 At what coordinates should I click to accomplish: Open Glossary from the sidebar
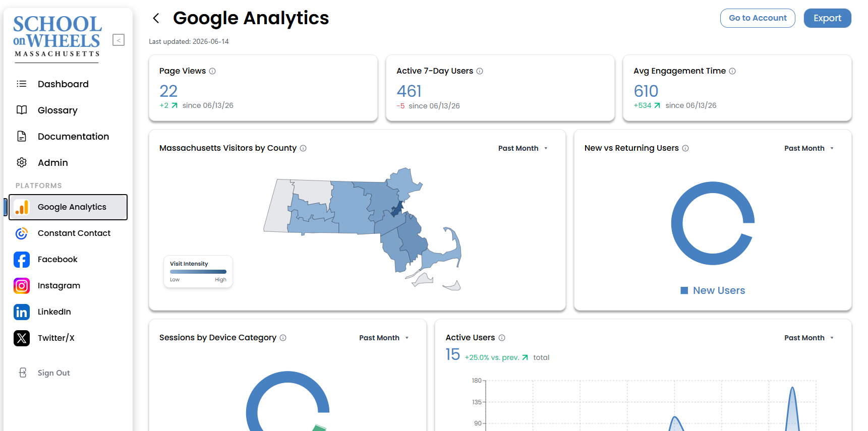pyautogui.click(x=68, y=110)
